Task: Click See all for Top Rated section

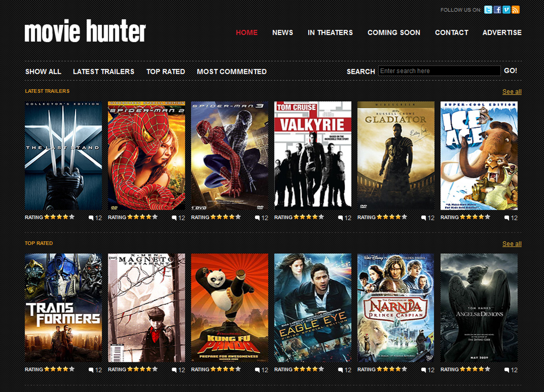Action: pyautogui.click(x=512, y=244)
